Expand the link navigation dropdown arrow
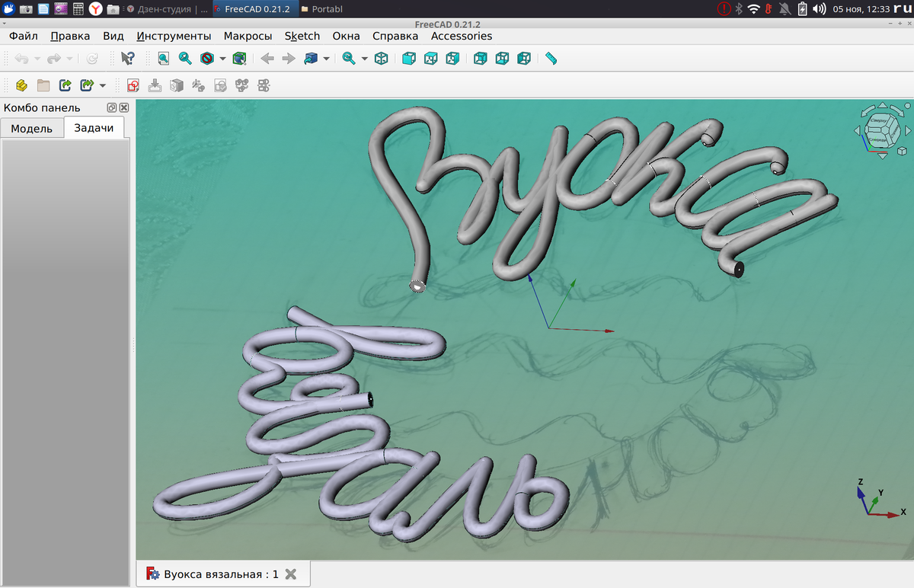Image resolution: width=914 pixels, height=588 pixels. (x=326, y=59)
